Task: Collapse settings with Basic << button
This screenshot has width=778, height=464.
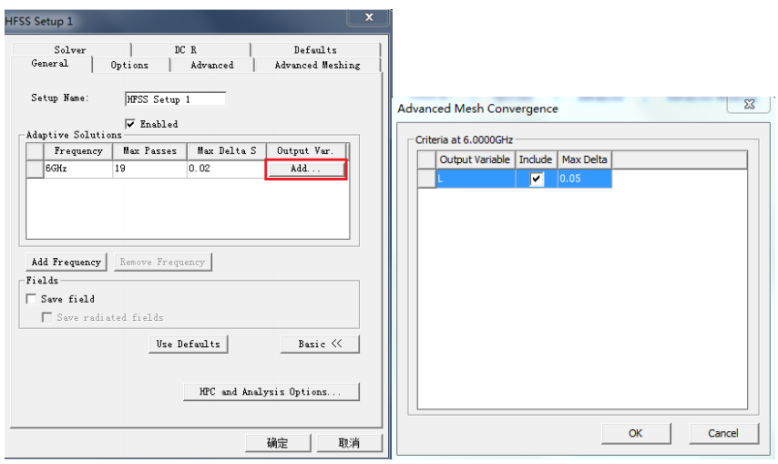Action: 320,344
